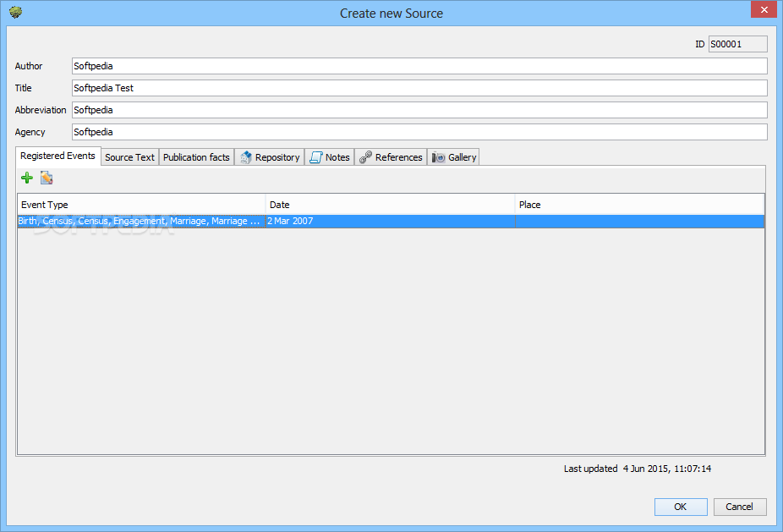Select the ID field S00001

click(x=737, y=44)
